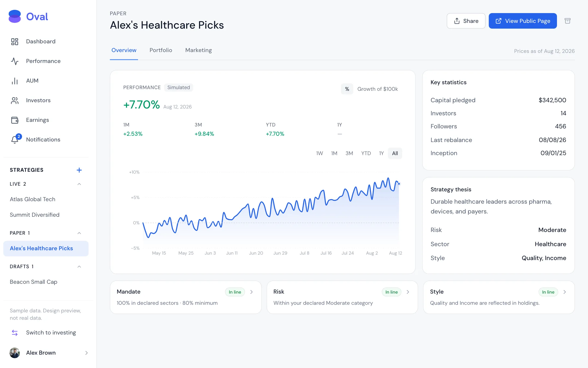
Task: Add a new strategy with plus icon
Action: (x=79, y=170)
